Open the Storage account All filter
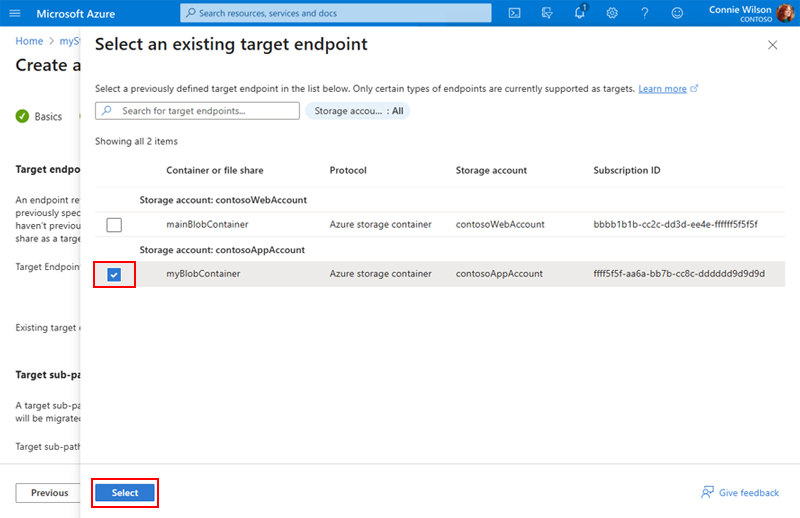 [358, 111]
